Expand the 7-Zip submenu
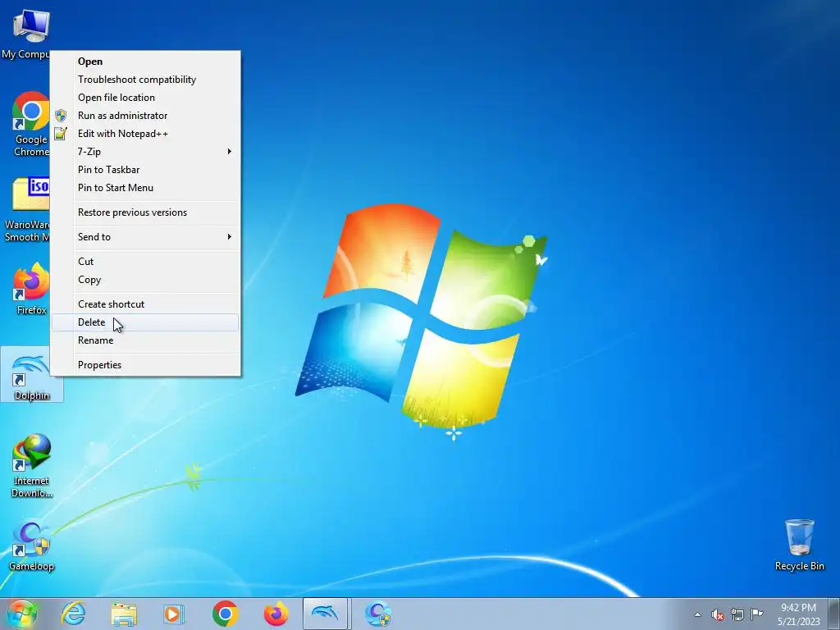Image resolution: width=840 pixels, height=630 pixels. 145,152
